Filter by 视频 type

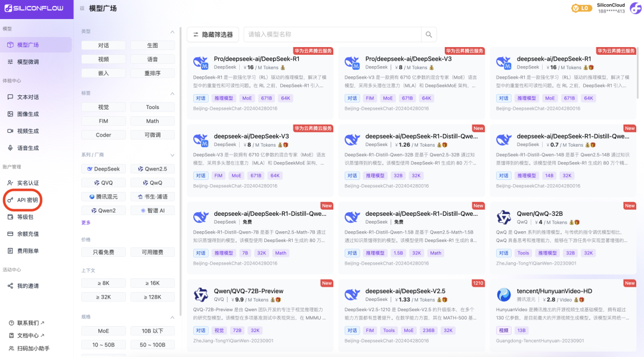click(x=104, y=60)
